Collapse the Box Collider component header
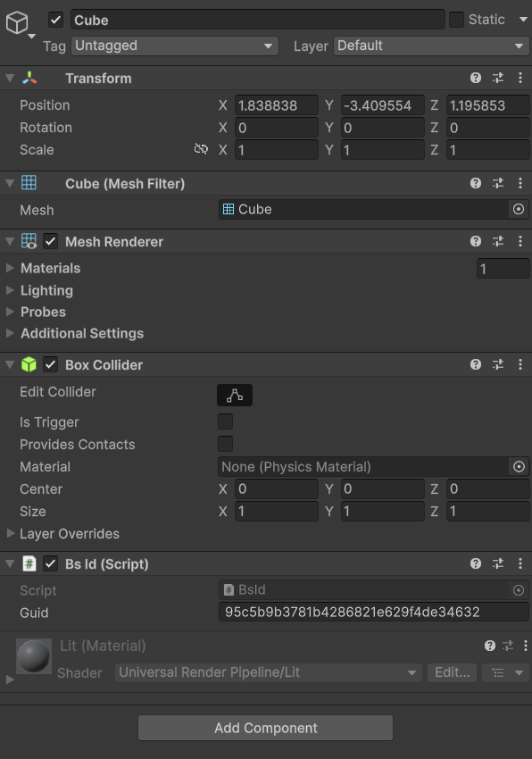 [10, 364]
